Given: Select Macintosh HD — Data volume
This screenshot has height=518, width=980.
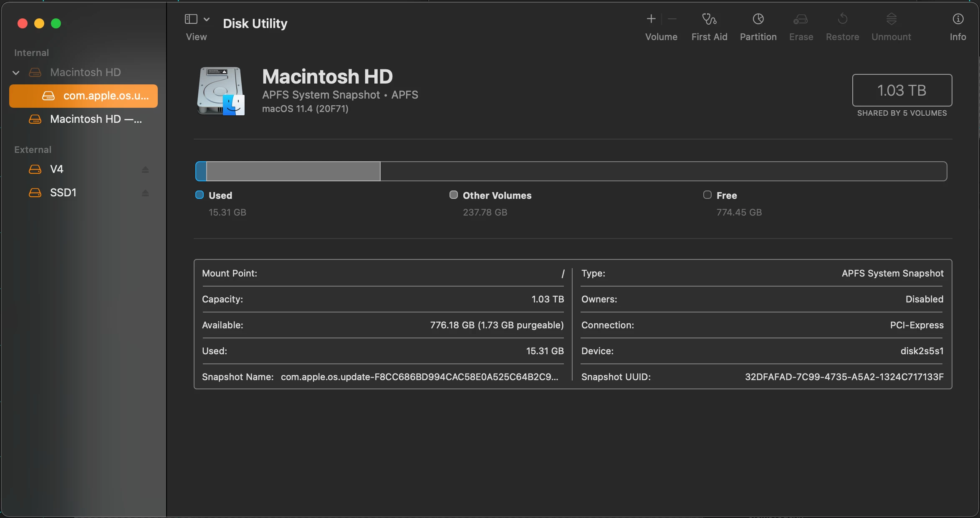Looking at the screenshot, I should coord(95,119).
